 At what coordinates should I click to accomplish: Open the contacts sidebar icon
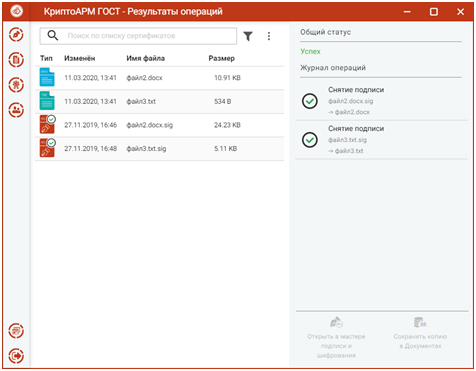click(x=16, y=110)
